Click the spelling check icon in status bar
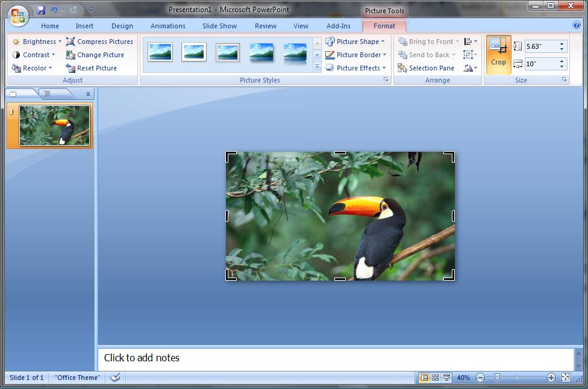Image resolution: width=588 pixels, height=389 pixels. coord(115,378)
